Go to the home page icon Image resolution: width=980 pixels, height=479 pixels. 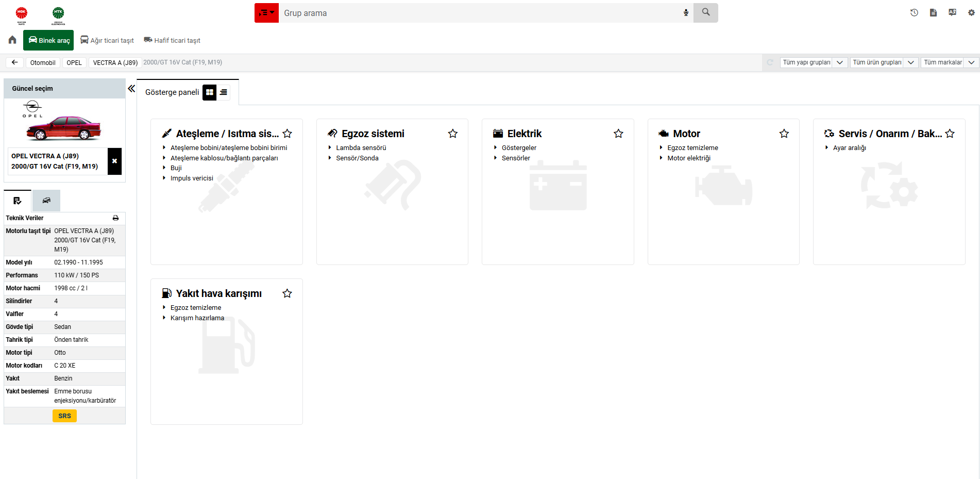(x=12, y=40)
